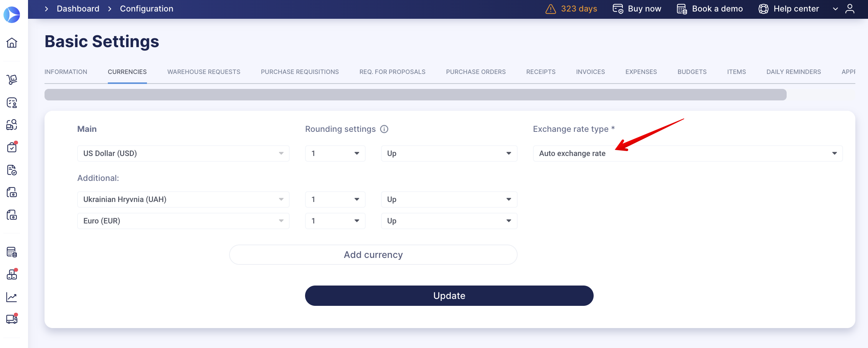Click the Add currency button
Viewport: 868px width, 348px height.
pyautogui.click(x=373, y=255)
